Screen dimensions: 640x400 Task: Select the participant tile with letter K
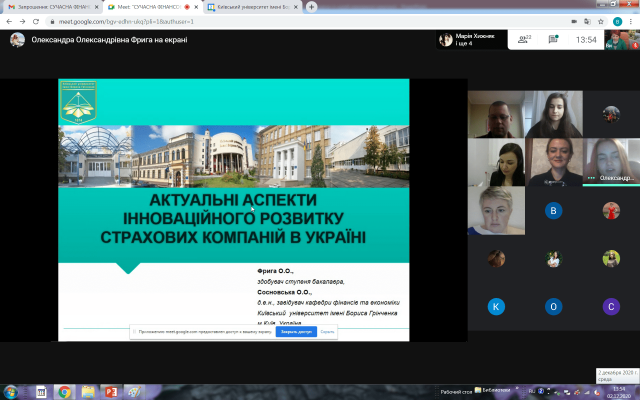pos(495,306)
